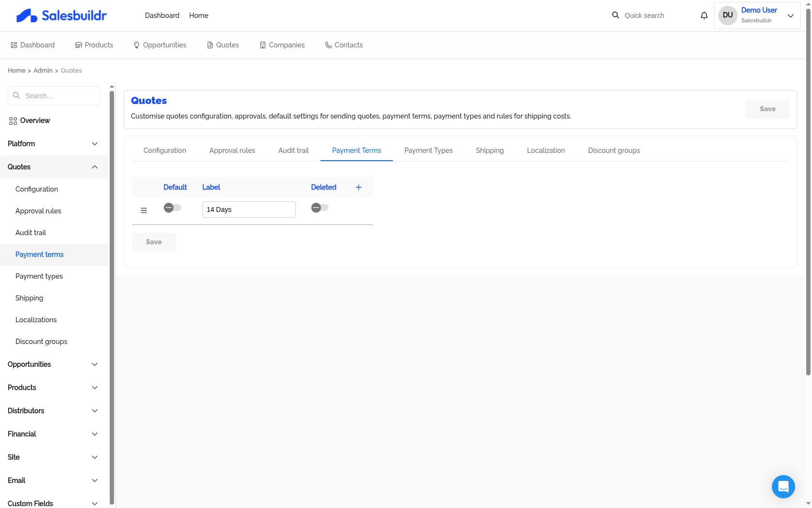Switch to the Localization tab
This screenshot has height=508, width=812.
pos(546,150)
